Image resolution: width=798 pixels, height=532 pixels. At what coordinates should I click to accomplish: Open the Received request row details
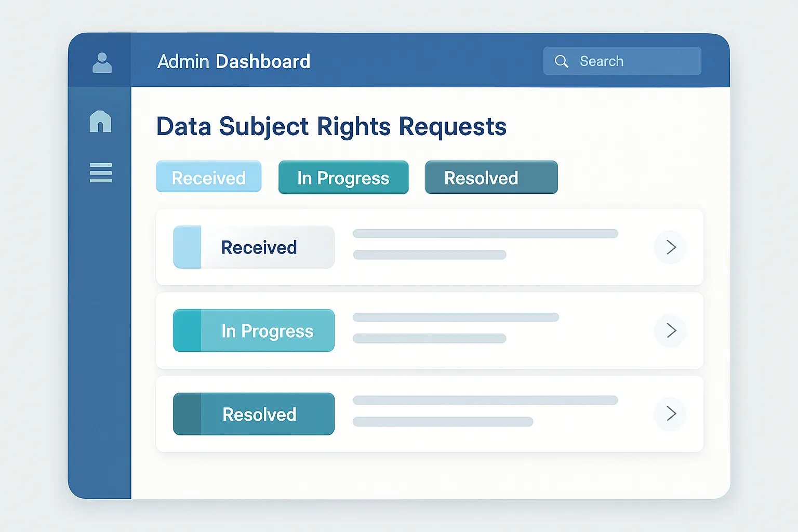pos(430,247)
